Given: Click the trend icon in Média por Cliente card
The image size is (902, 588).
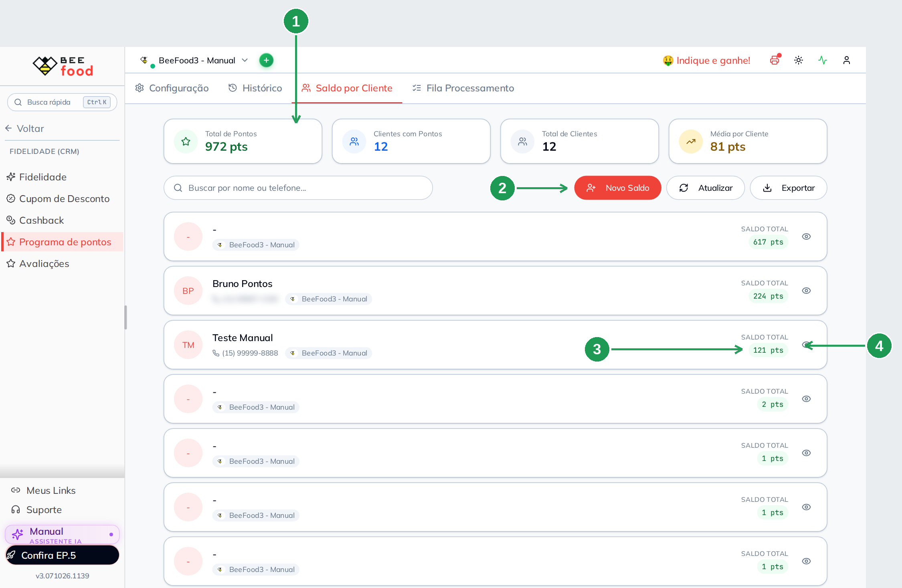Looking at the screenshot, I should [691, 141].
